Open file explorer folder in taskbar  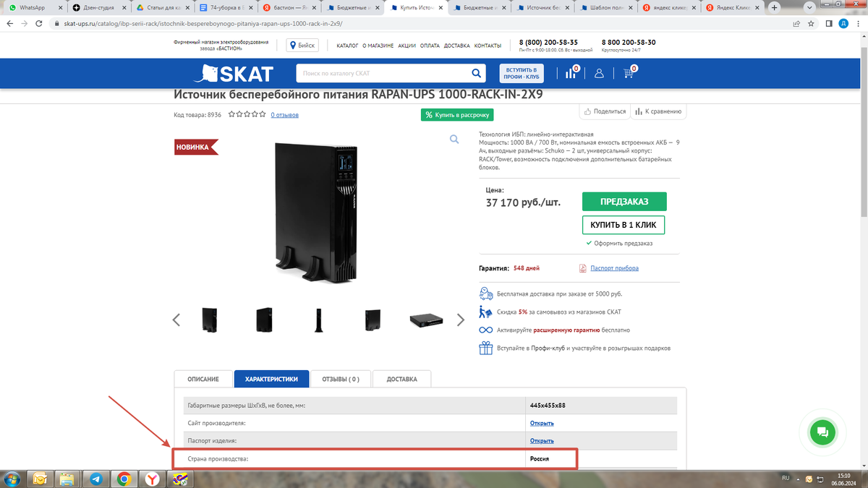pos(67,479)
